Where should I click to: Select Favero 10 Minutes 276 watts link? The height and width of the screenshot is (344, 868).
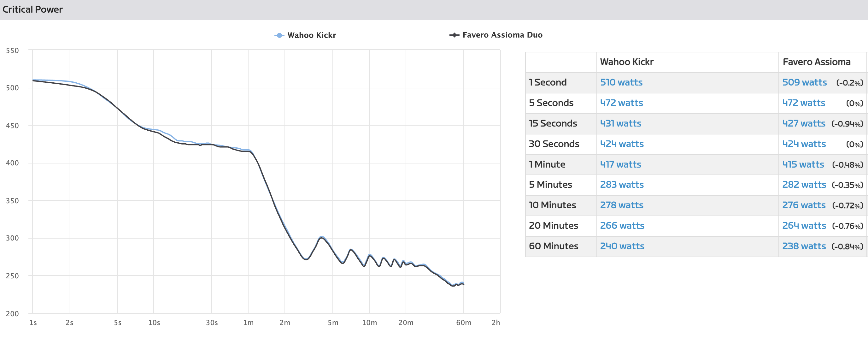(x=803, y=205)
